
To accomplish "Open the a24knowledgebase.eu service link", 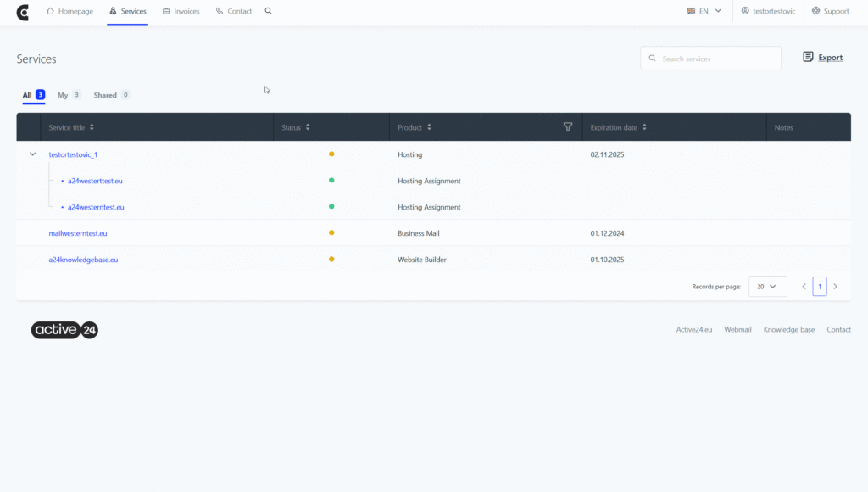I will point(83,260).
